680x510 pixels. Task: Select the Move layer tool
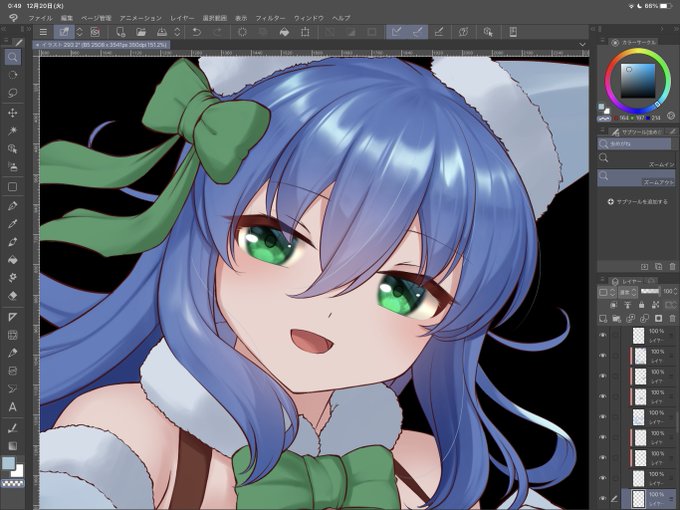(13, 113)
